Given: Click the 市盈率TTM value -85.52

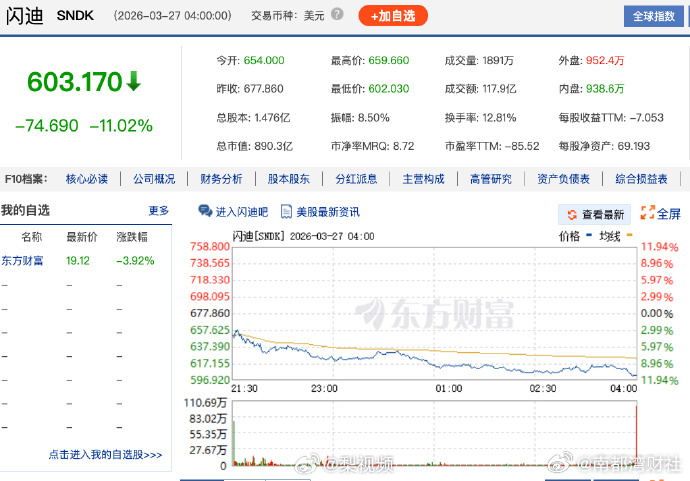Looking at the screenshot, I should tap(522, 146).
